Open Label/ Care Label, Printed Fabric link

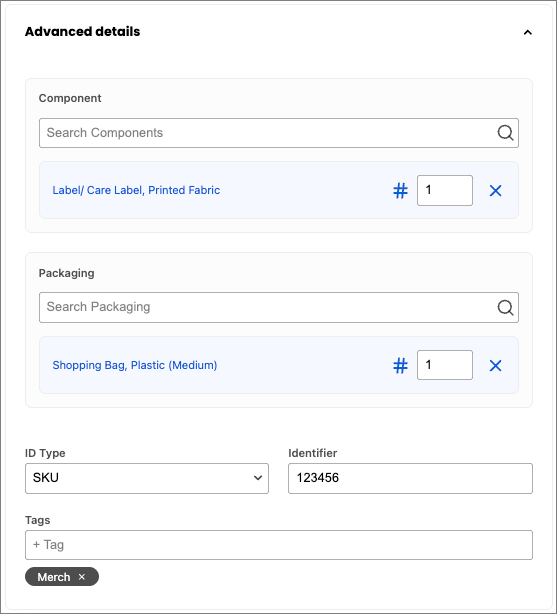click(x=136, y=190)
